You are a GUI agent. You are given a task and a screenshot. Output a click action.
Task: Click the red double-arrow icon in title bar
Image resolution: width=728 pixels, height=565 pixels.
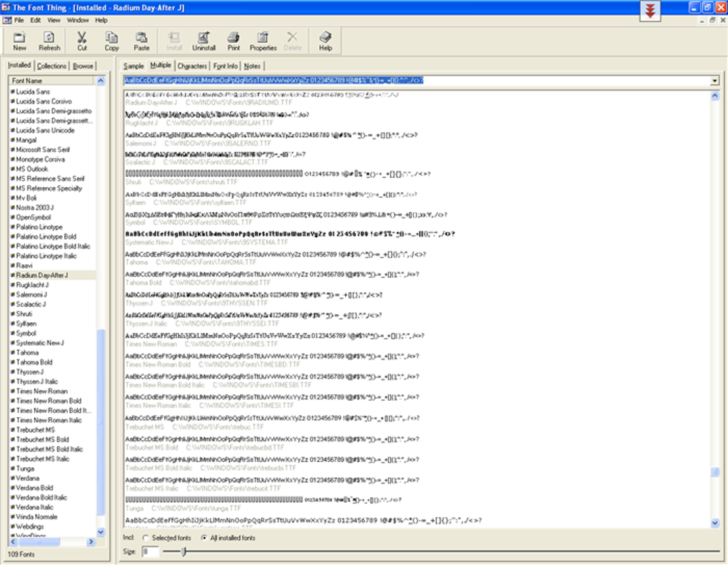click(x=650, y=11)
